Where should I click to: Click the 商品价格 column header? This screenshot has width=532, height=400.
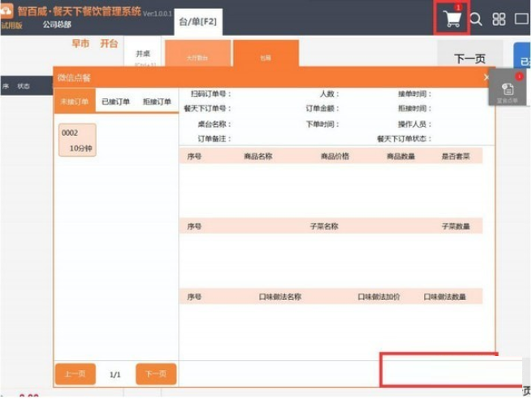pos(335,156)
